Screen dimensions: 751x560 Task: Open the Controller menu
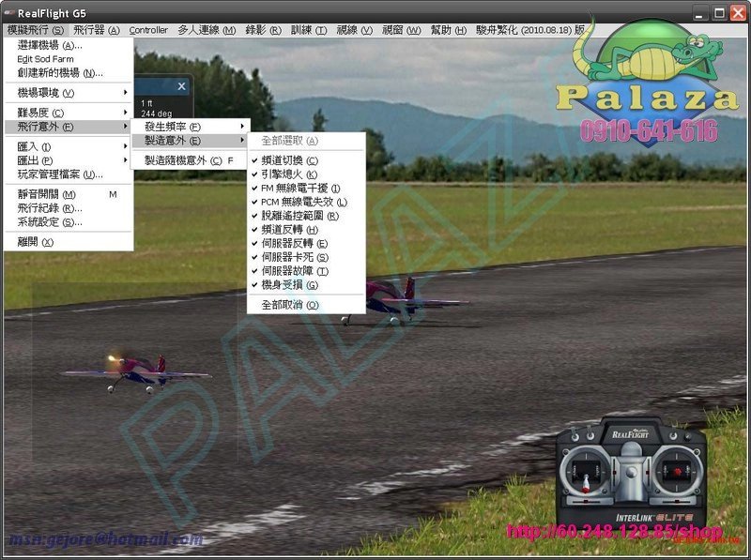click(x=148, y=30)
